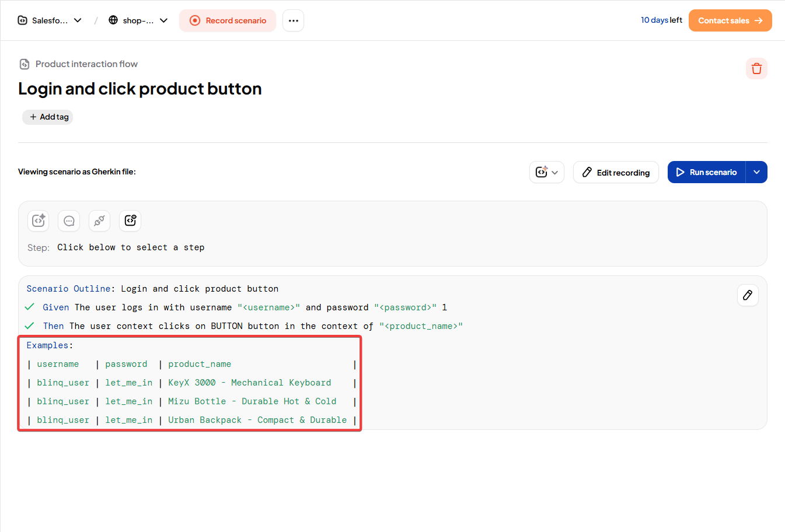785x532 pixels.
Task: Open the comment step icon
Action: coord(69,220)
